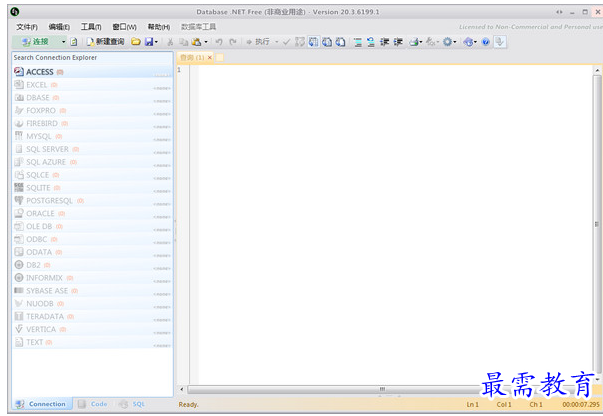Toggle the results-to-file icon
This screenshot has width=603, height=416.
tap(340, 42)
